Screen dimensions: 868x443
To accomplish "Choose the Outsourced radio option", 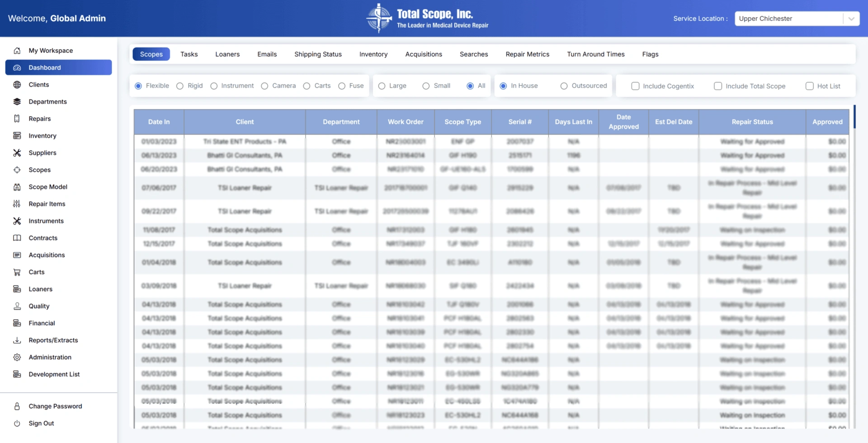I will 564,86.
